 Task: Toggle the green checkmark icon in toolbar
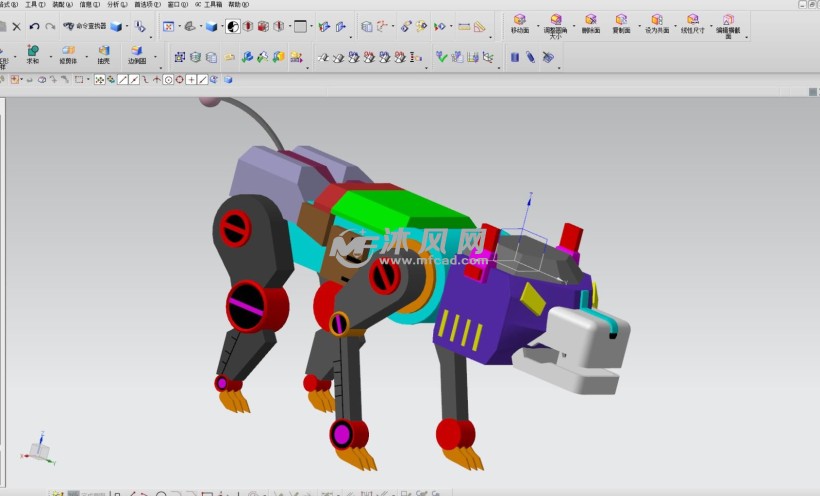(441, 57)
